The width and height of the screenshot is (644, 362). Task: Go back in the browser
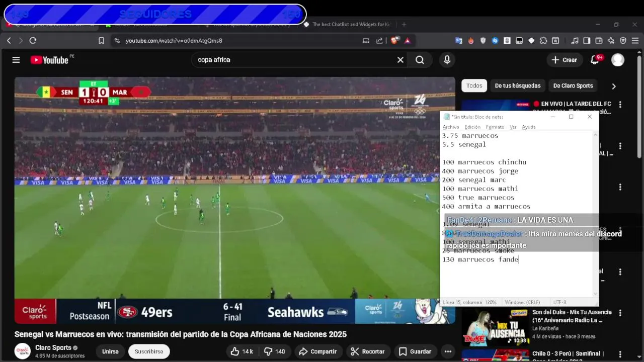[x=9, y=41]
